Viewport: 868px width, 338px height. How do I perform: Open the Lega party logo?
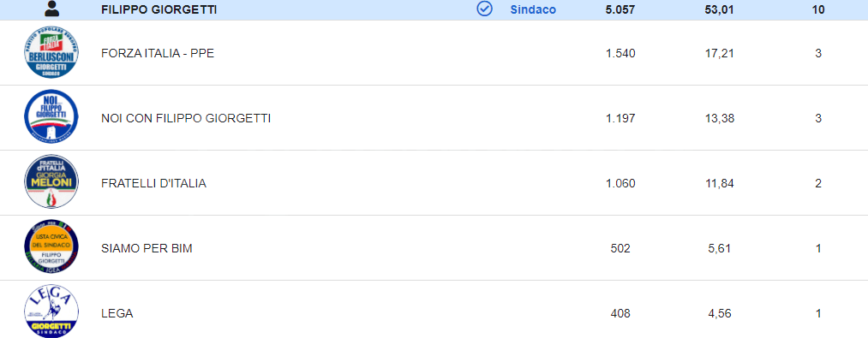51,311
